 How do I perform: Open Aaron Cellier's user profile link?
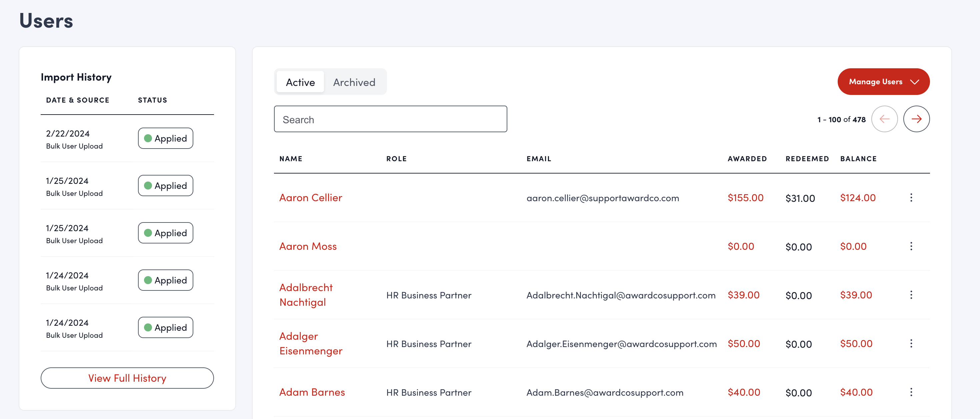[x=310, y=198]
